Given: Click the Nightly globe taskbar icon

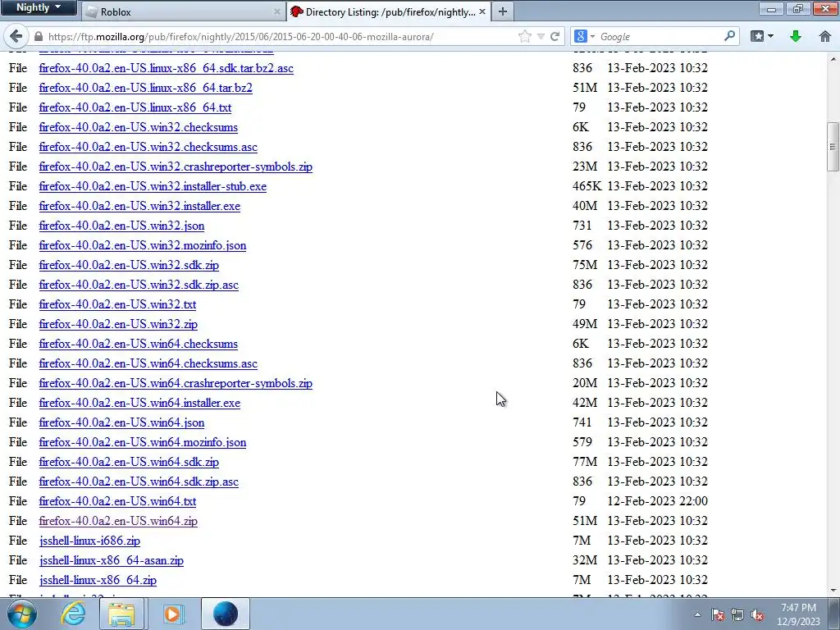Looking at the screenshot, I should point(225,614).
